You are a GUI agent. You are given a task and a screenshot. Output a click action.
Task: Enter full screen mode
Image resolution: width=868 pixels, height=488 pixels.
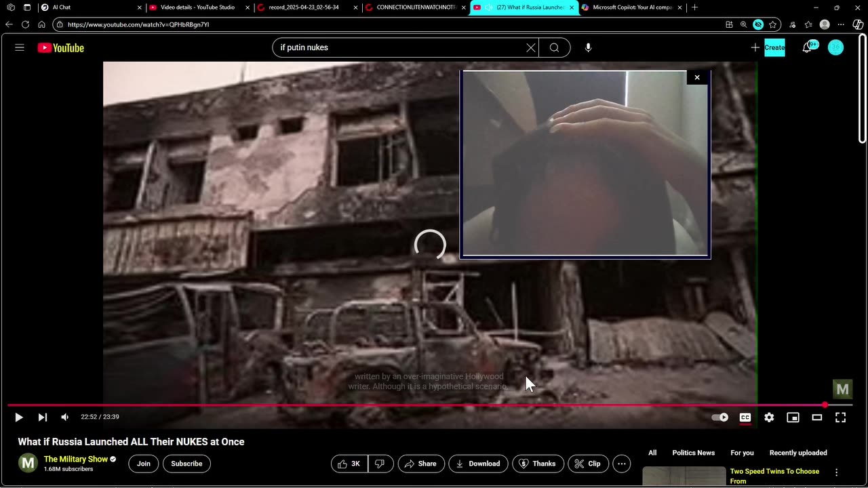[840, 418]
